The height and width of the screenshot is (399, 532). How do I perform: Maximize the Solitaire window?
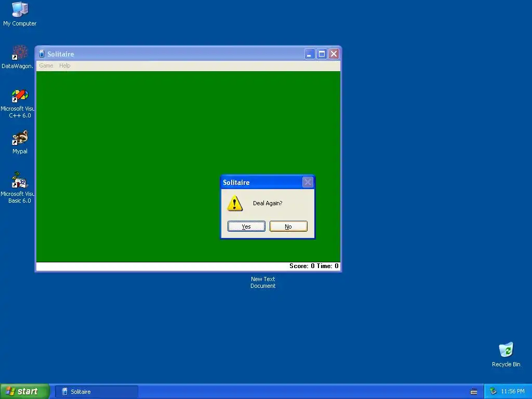(x=322, y=54)
